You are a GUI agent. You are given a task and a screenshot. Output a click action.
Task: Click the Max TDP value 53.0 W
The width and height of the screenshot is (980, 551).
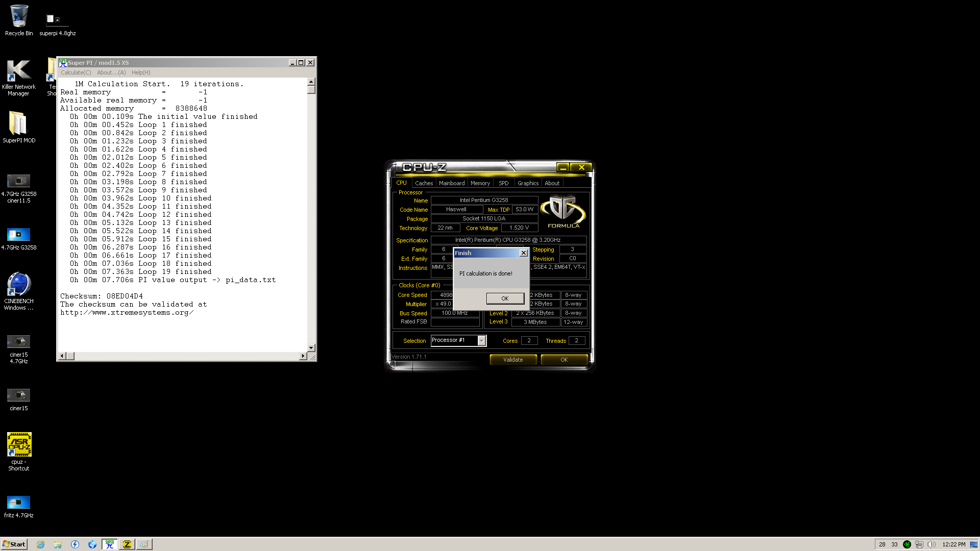coord(525,209)
